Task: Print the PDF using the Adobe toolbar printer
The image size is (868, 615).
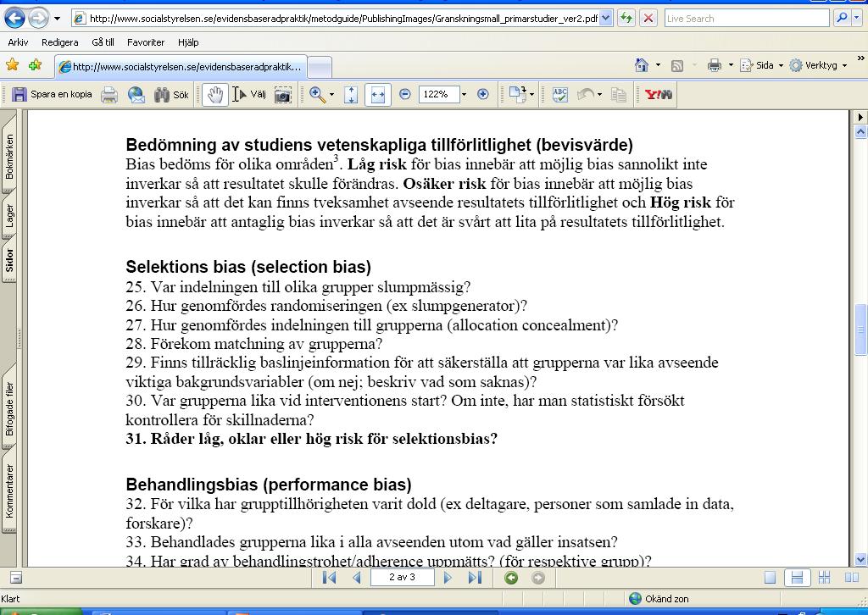Action: (109, 95)
